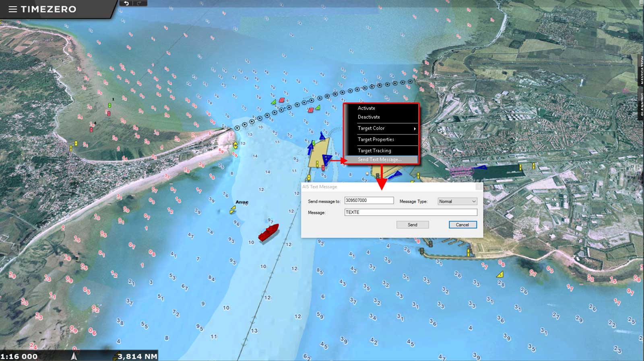This screenshot has height=361, width=644.
Task: Open Target Properties from the context menu
Action: (376, 140)
